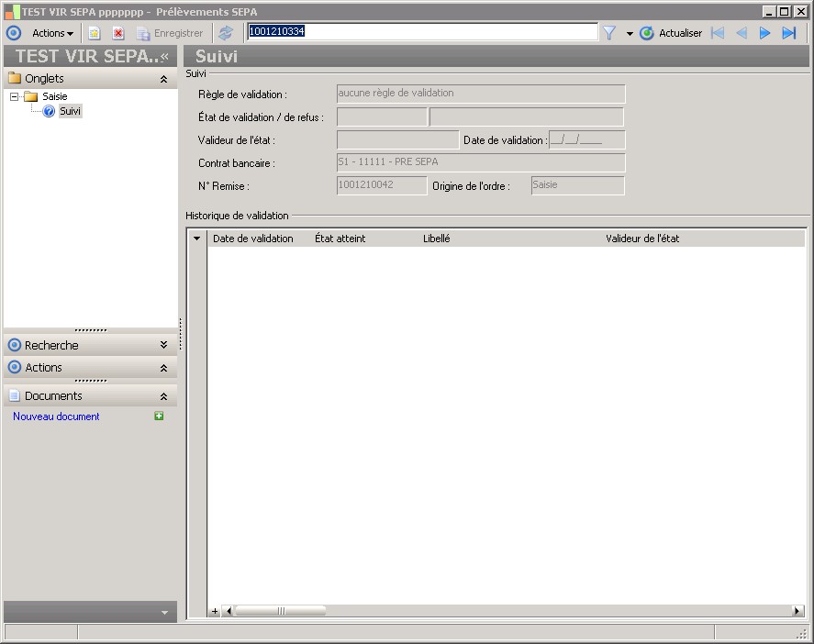Viewport: 814px width, 644px height.
Task: Click the filter funnel icon
Action: [609, 33]
